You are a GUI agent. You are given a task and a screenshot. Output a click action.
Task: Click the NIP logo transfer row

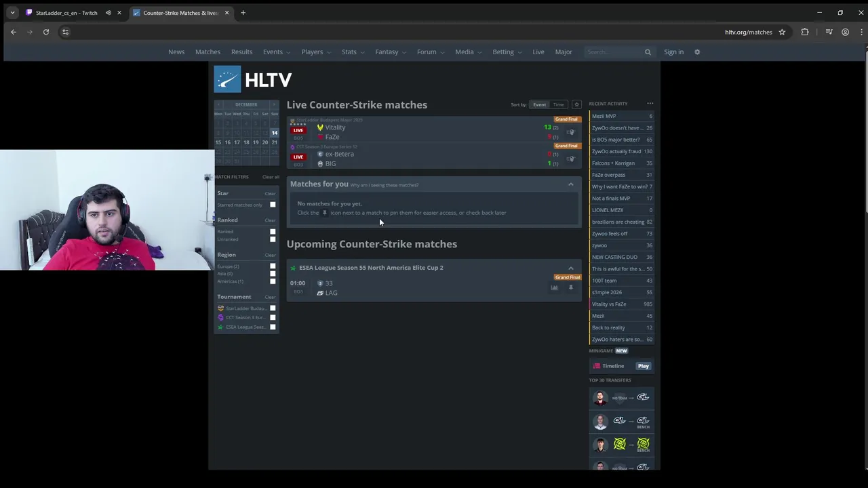point(622,445)
